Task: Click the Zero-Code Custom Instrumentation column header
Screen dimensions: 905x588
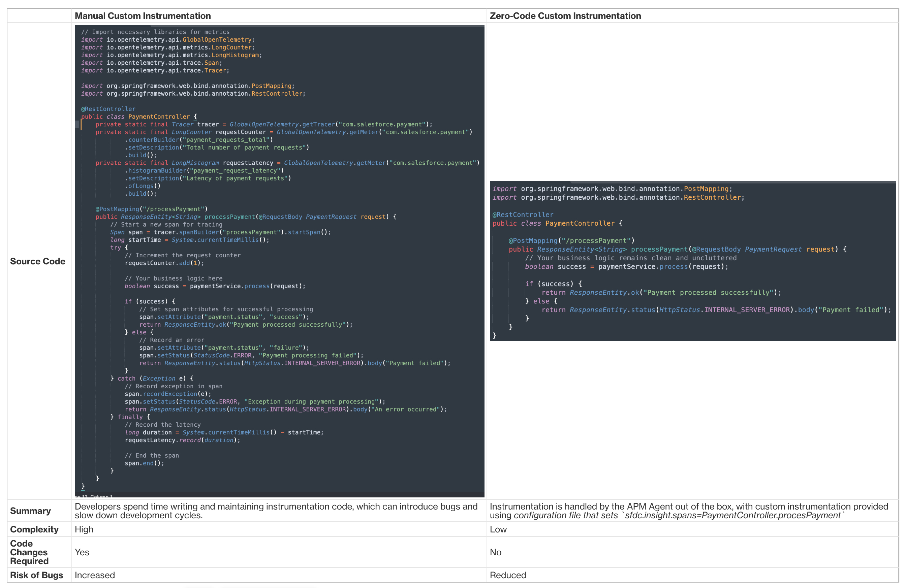Action: (565, 15)
